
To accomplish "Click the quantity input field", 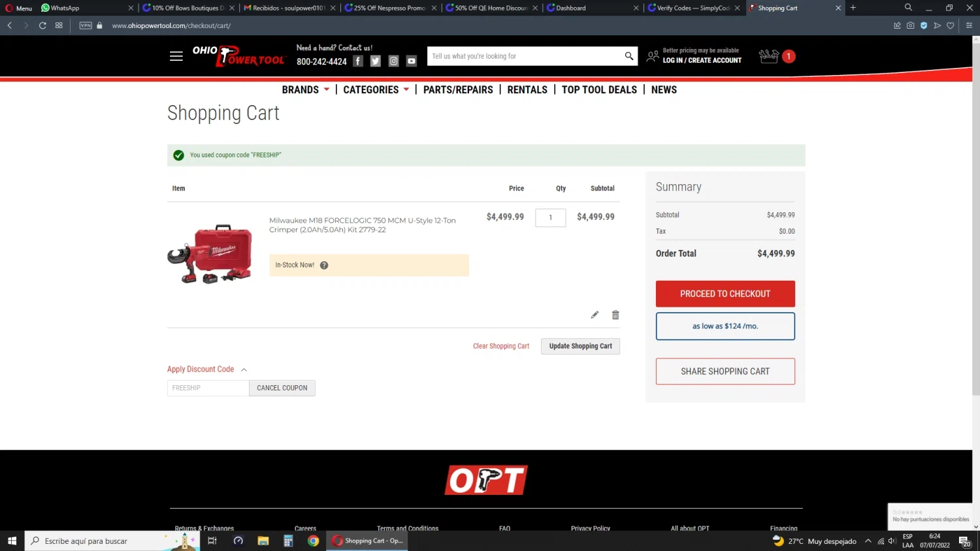I will (x=550, y=217).
